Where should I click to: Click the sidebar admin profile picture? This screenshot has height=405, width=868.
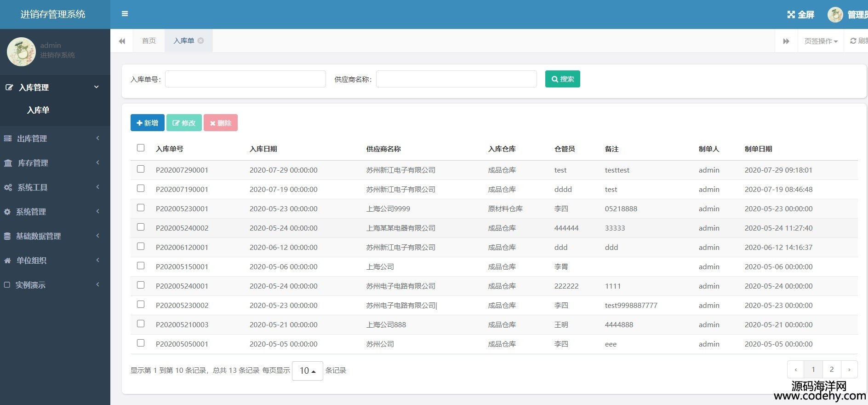(x=21, y=52)
